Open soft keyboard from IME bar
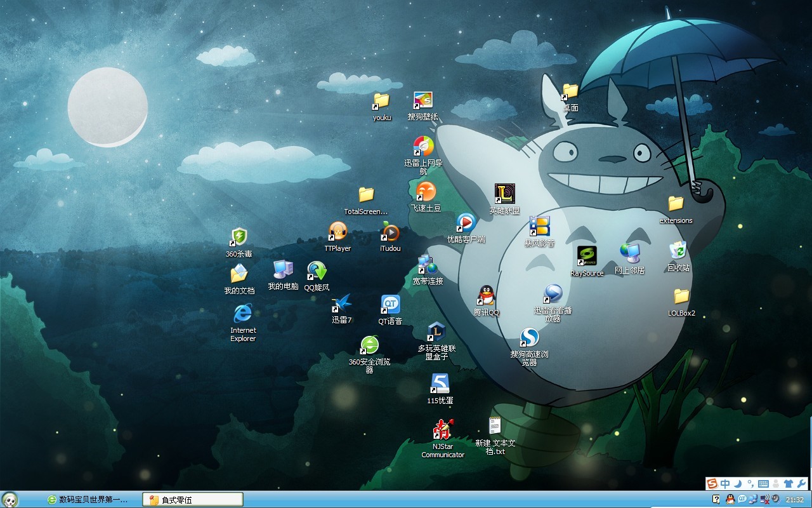Viewport: 812px width, 508px height. pyautogui.click(x=763, y=484)
